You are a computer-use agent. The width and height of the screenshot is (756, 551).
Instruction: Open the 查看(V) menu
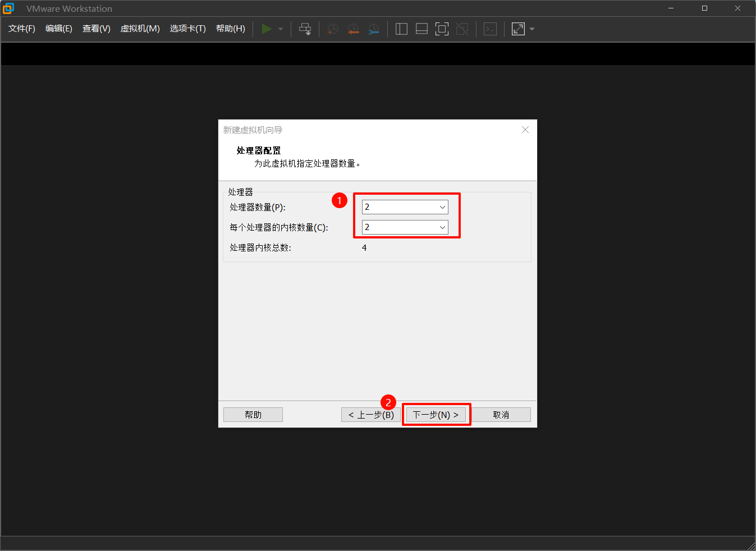(x=95, y=29)
